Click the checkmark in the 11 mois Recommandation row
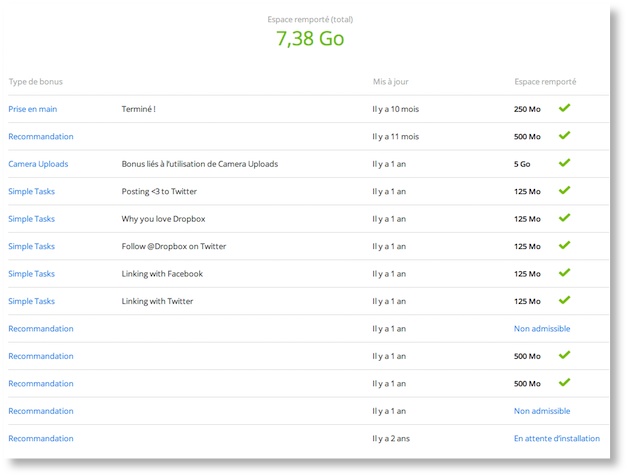This screenshot has height=476, width=627. point(564,135)
